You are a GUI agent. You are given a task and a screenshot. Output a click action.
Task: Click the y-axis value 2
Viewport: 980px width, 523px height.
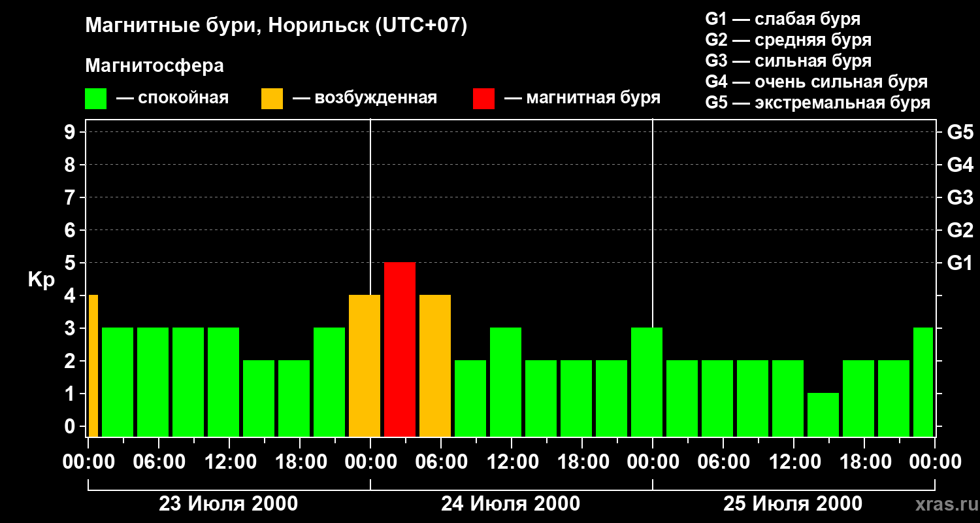tap(71, 361)
